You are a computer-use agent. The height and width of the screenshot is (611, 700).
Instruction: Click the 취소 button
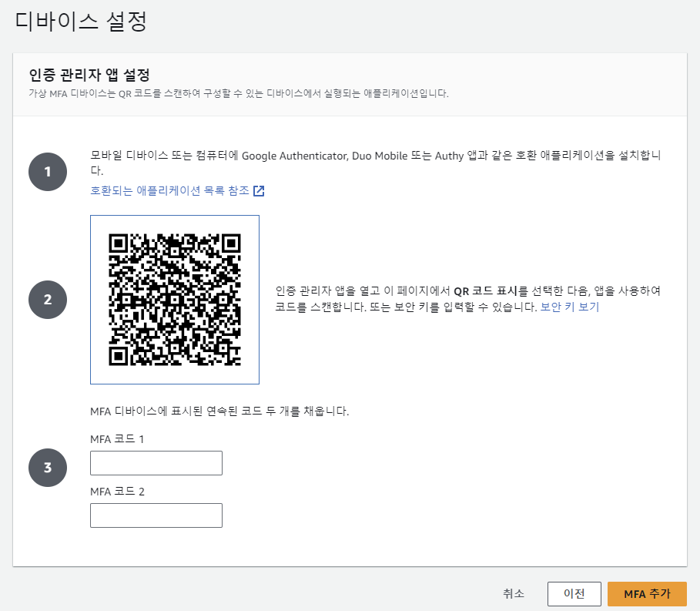click(x=514, y=593)
